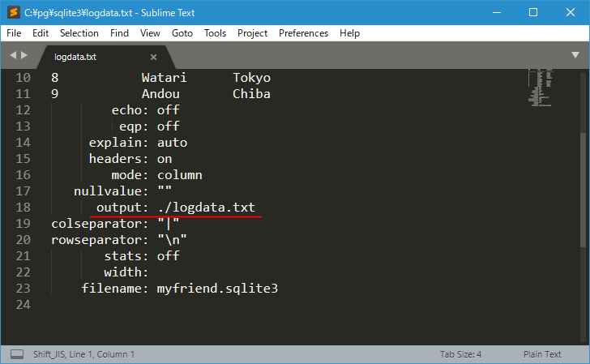Viewport: 590px width, 364px height.
Task: Change Plain Text syntax selector
Action: pos(542,354)
